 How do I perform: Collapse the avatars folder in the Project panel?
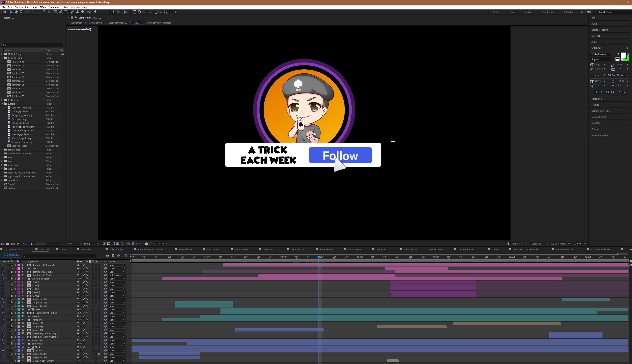(x=2, y=104)
